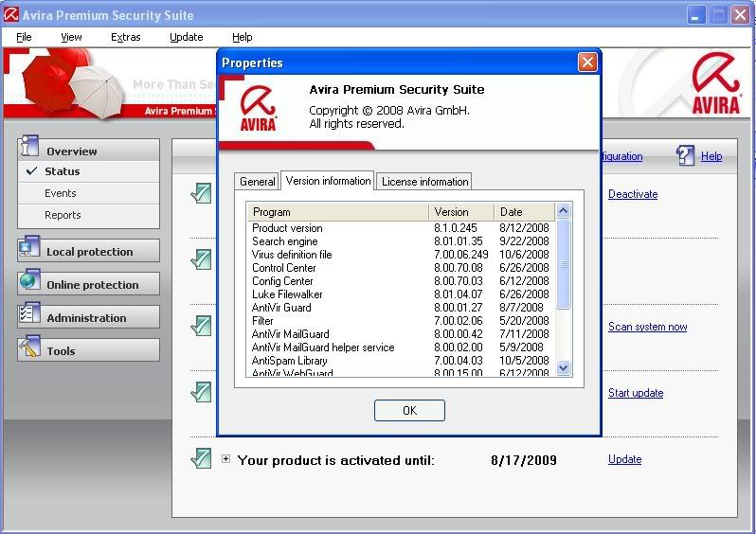756x534 pixels.
Task: Close the Properties dialog with the X
Action: [x=587, y=62]
